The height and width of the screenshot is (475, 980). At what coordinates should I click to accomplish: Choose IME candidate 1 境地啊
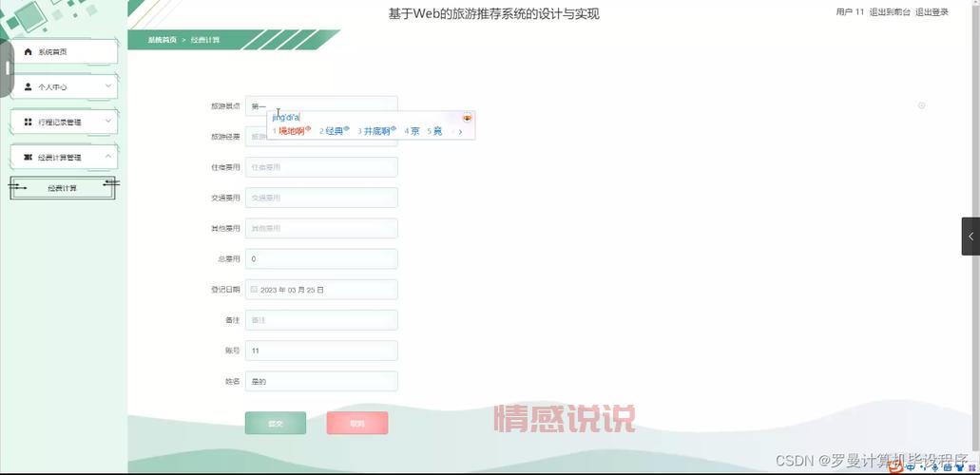tap(292, 131)
